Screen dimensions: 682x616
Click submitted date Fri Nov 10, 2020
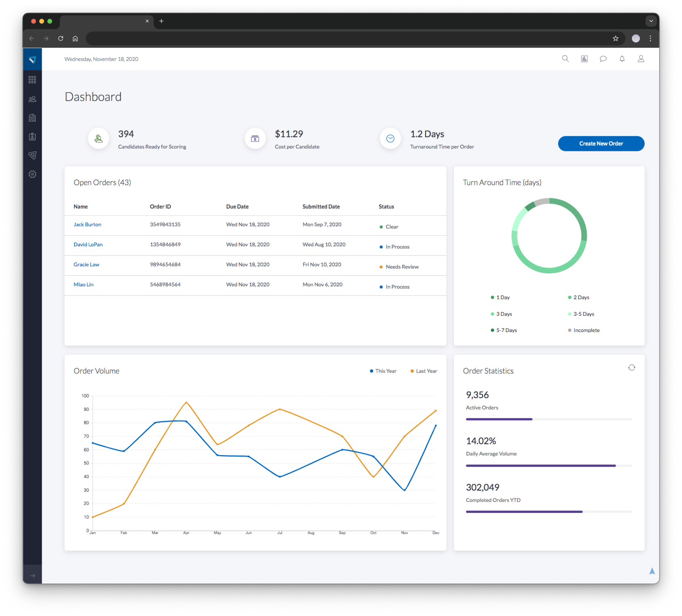(x=322, y=265)
